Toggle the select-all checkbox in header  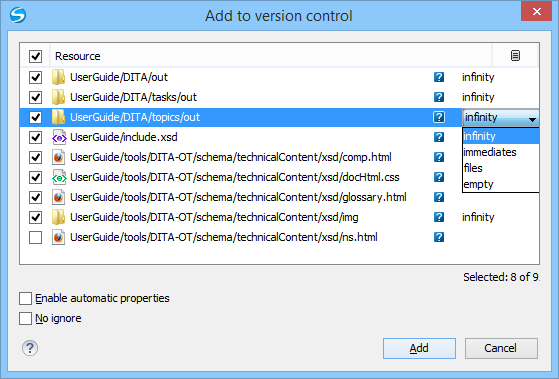(35, 56)
